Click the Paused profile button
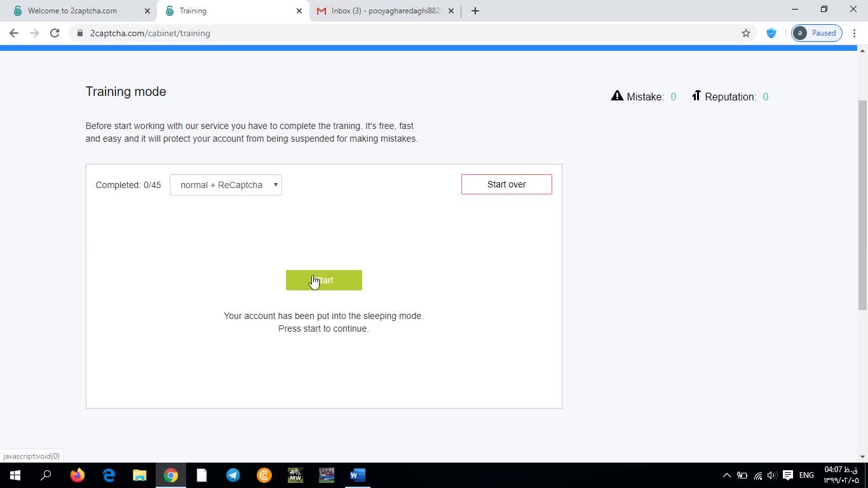The image size is (868, 488). pos(817,33)
